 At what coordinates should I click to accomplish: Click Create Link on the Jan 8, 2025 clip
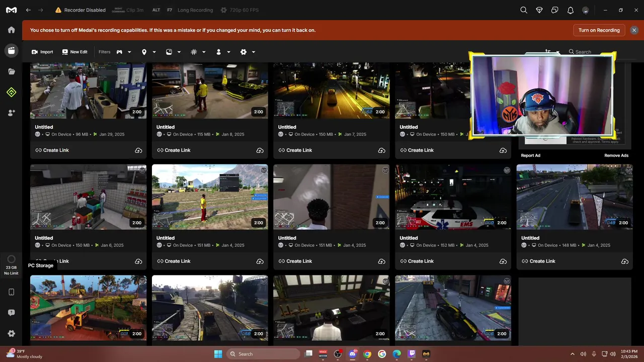coord(174,150)
